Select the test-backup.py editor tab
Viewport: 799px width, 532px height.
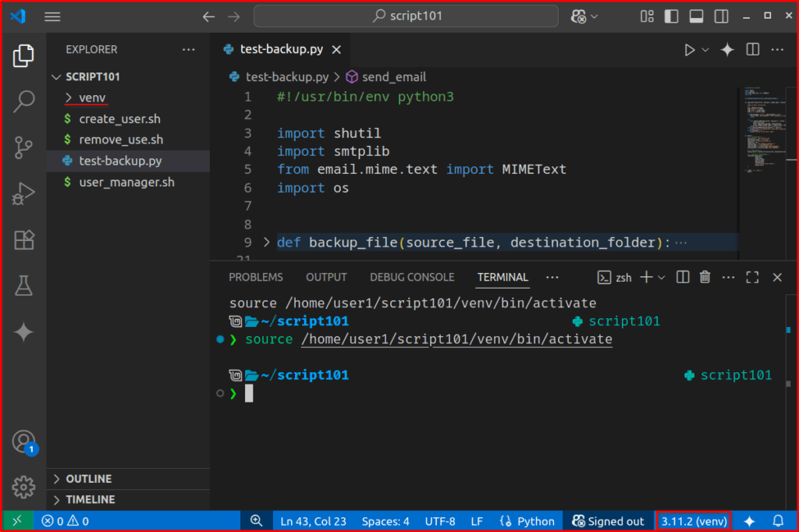282,49
